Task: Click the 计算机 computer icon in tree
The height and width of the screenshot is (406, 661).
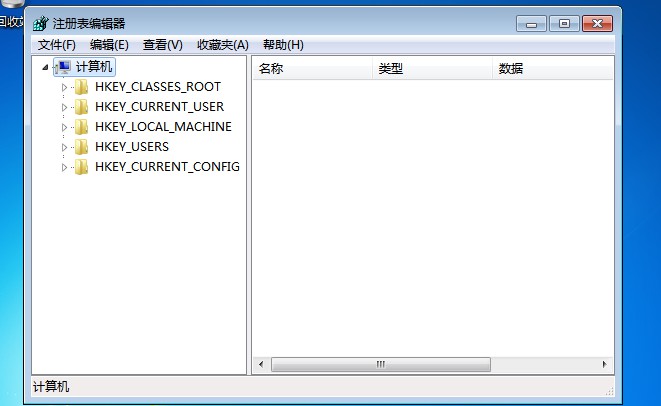Action: [x=63, y=67]
